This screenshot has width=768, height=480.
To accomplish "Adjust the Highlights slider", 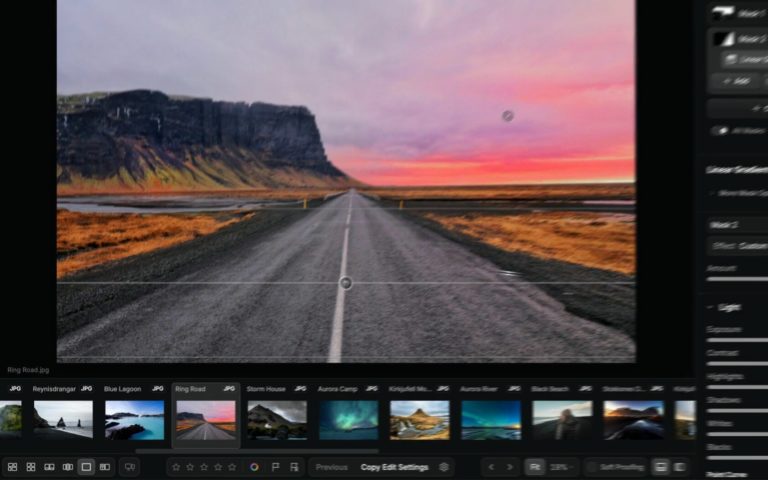I will point(737,387).
